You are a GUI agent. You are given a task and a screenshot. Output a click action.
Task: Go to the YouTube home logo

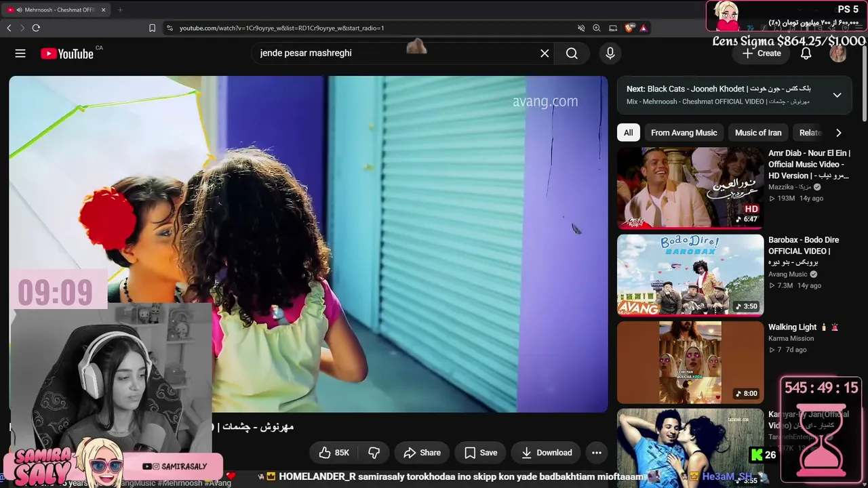point(67,54)
